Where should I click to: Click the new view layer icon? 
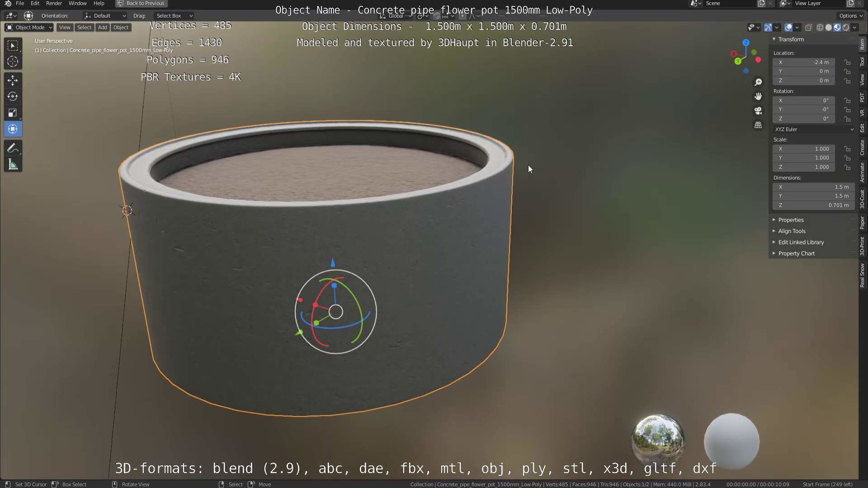tap(850, 3)
